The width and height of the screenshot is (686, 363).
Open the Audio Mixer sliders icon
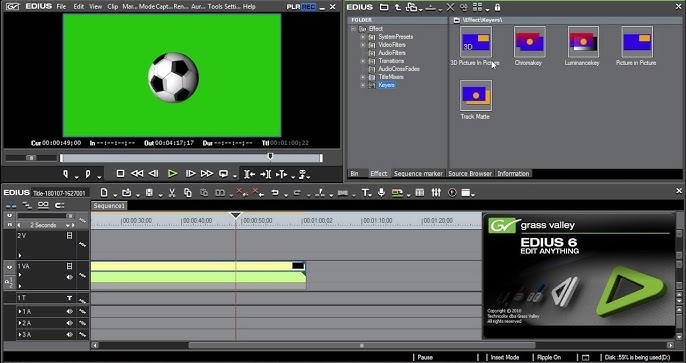pyautogui.click(x=436, y=192)
